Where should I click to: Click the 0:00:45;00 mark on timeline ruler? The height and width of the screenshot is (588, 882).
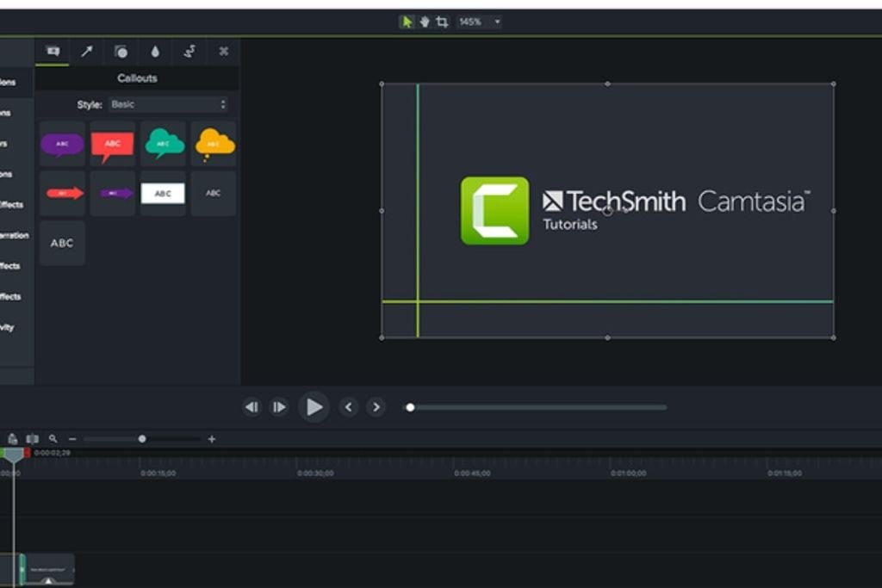[x=472, y=473]
